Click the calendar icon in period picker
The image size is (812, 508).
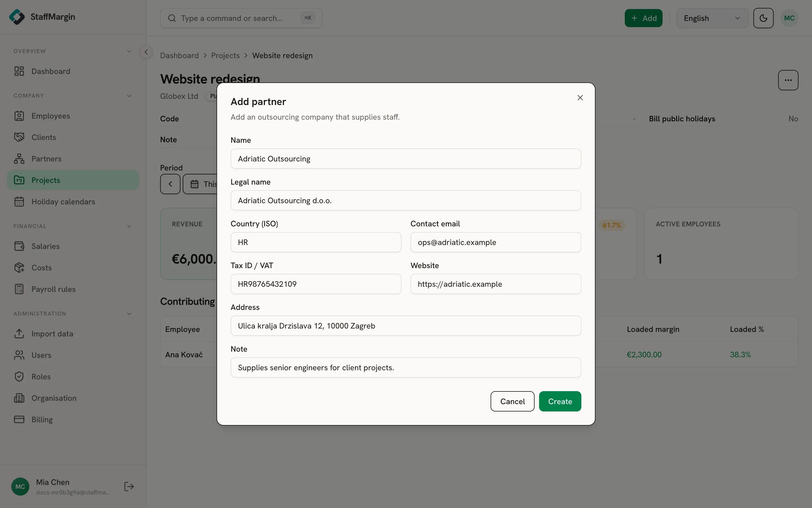(195, 184)
